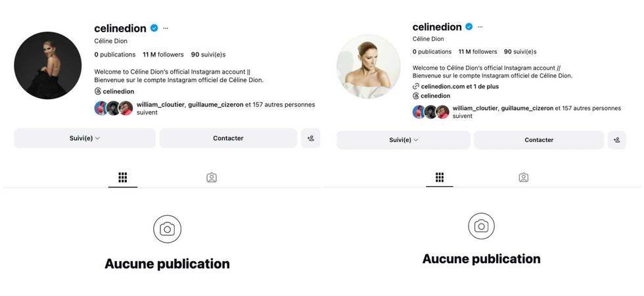This screenshot has height=296, width=644.
Task: Click add-person suggestion icon on right profile
Action: point(616,140)
